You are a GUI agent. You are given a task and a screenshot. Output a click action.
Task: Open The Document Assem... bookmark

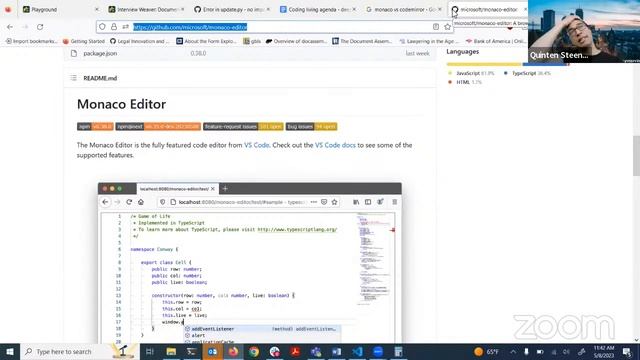[x=362, y=41]
